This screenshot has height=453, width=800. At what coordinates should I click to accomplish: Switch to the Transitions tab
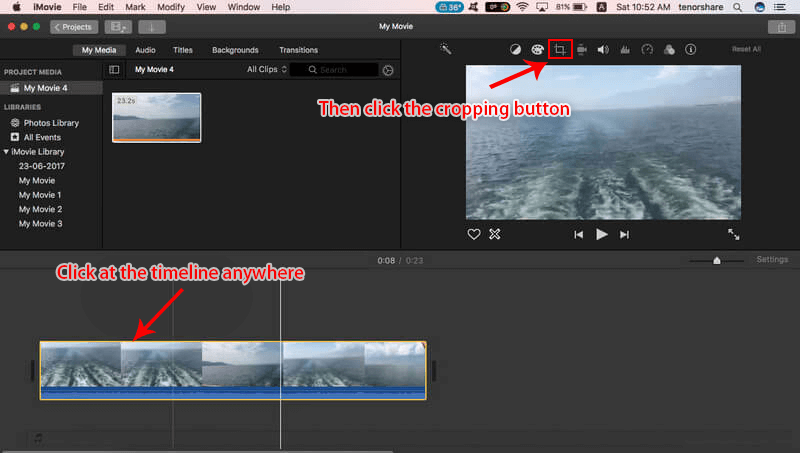click(x=299, y=50)
